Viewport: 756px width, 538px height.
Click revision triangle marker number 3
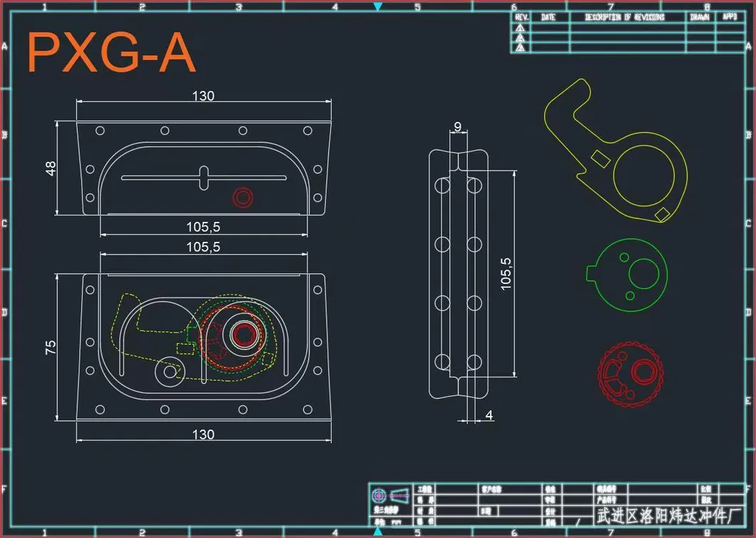[x=521, y=48]
